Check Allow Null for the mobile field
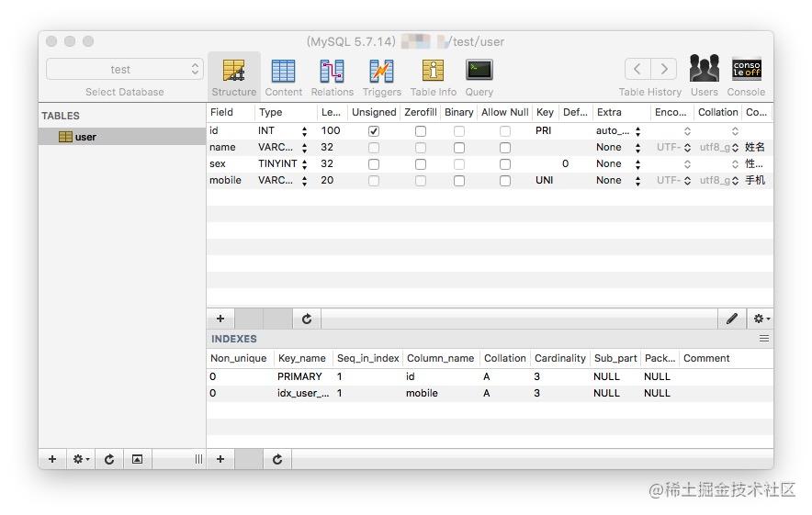The image size is (812, 515). [x=505, y=181]
